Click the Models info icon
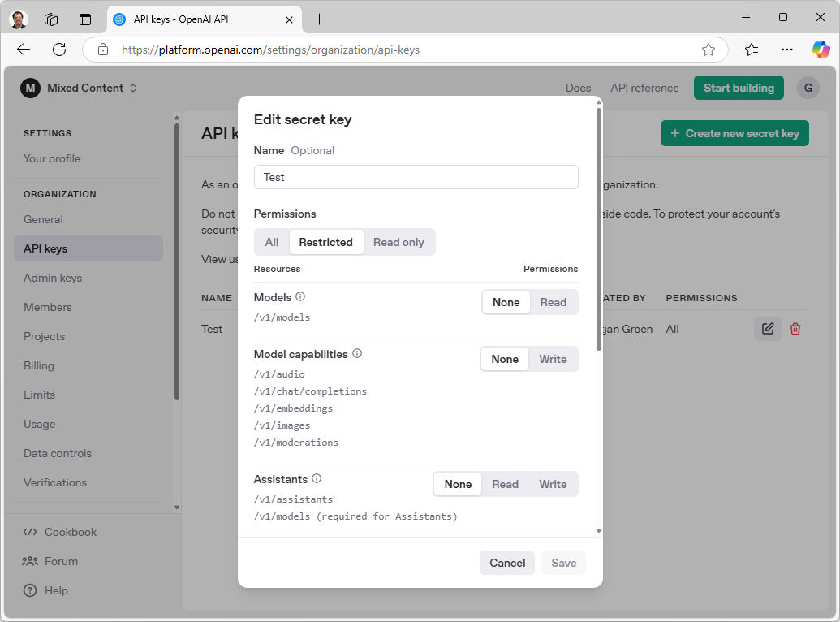 point(300,296)
